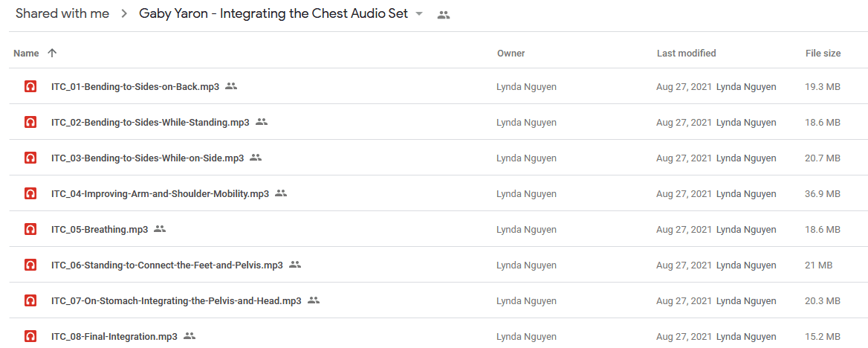Click audio icon of ITC_03-Bending-to-Sides-While-on-Side.mp3
Image resolution: width=868 pixels, height=348 pixels.
30,158
